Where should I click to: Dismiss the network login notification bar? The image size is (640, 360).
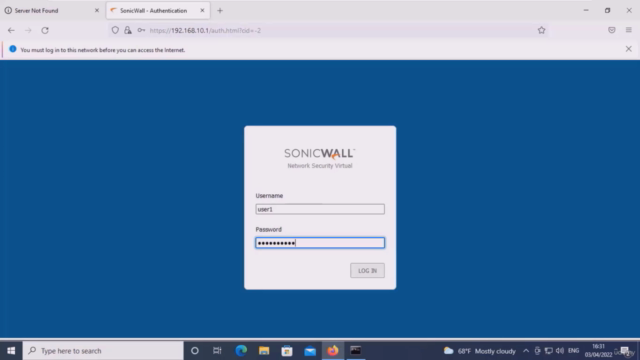(629, 49)
